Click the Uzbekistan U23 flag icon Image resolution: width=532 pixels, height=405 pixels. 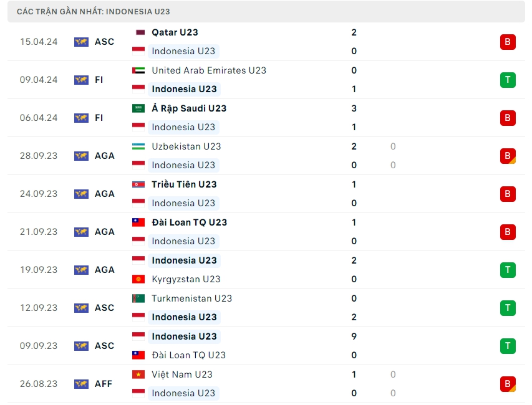[138, 146]
